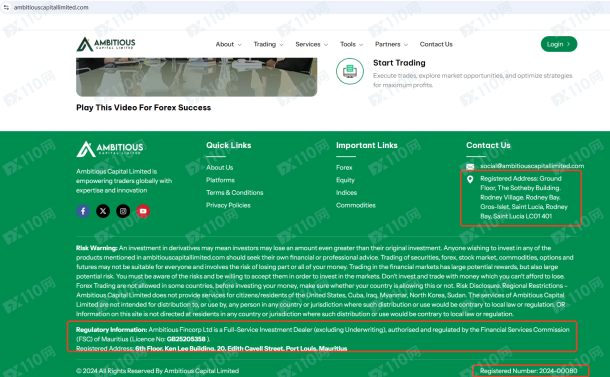
Task: Click the Start Trading heading
Action: point(399,63)
